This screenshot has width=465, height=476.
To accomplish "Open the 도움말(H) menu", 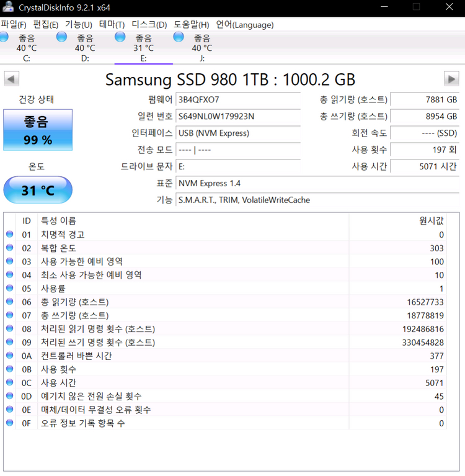I will [192, 25].
